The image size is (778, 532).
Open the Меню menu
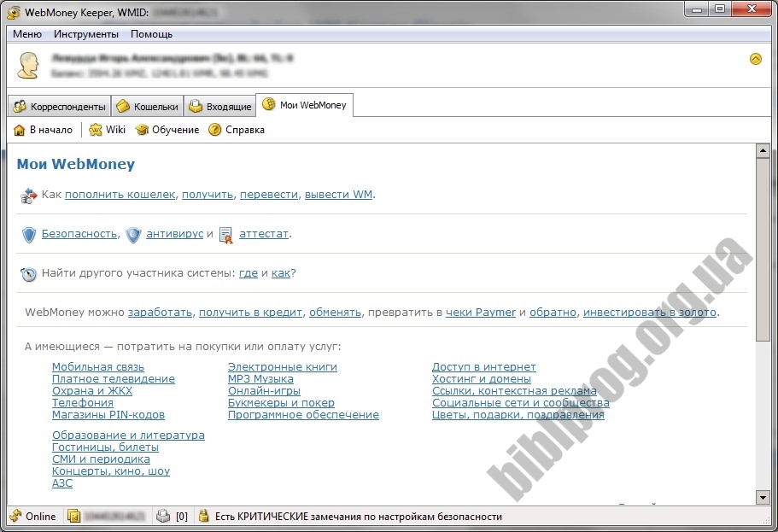pyautogui.click(x=27, y=34)
